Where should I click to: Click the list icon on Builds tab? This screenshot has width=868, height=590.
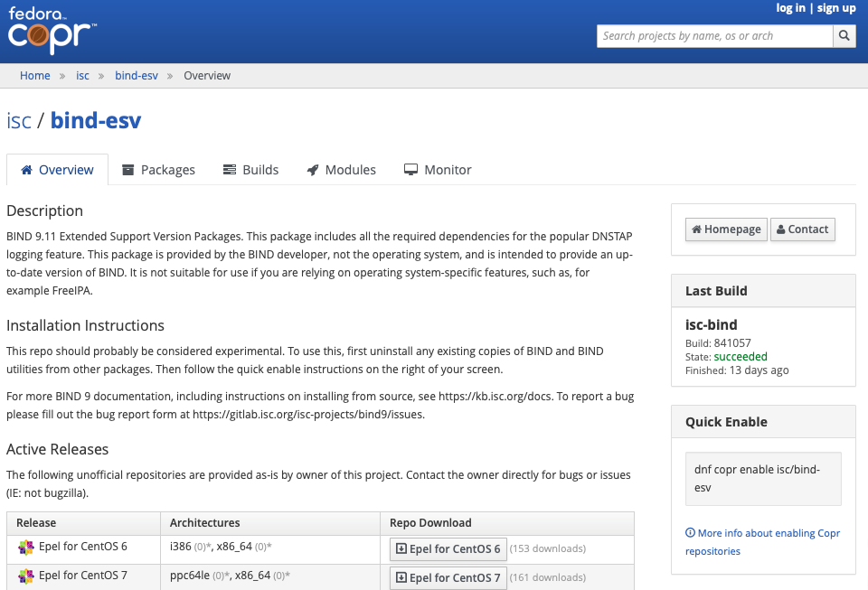[229, 170]
